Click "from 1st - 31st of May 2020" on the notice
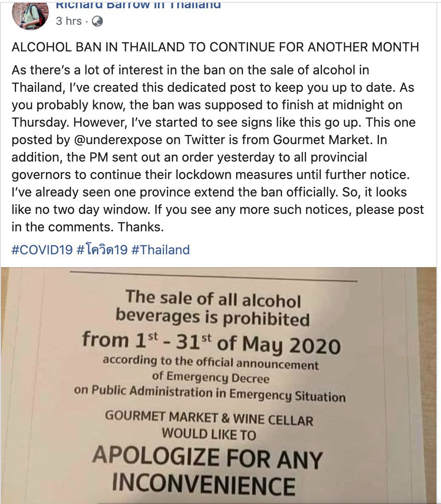This screenshot has height=504, width=441. coord(211,342)
